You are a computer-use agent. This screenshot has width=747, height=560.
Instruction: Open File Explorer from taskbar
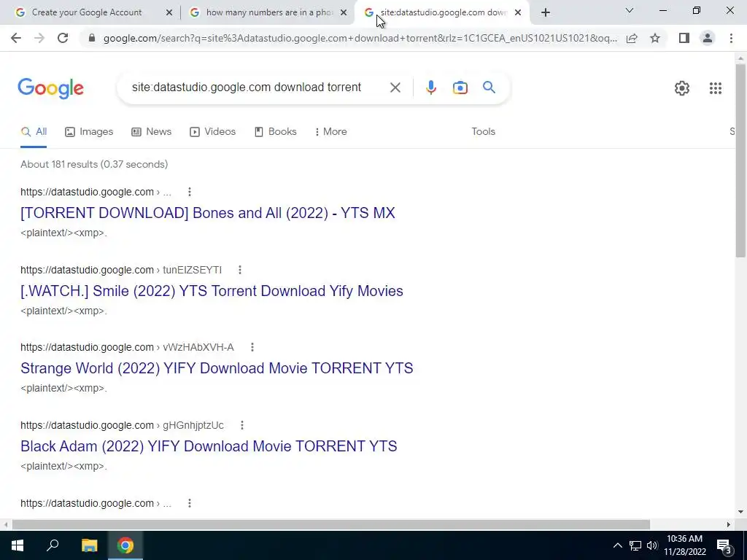[89, 545]
